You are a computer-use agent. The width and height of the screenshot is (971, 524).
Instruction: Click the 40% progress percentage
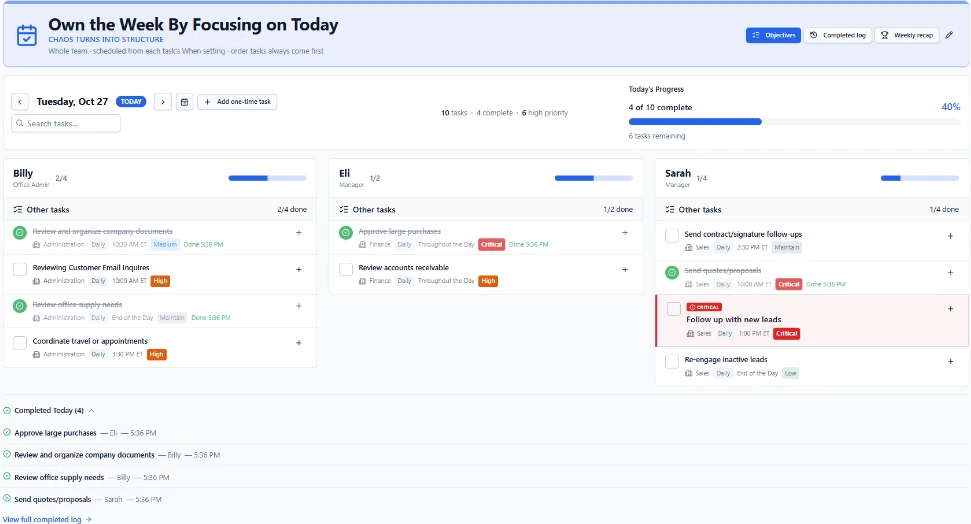[x=951, y=107]
